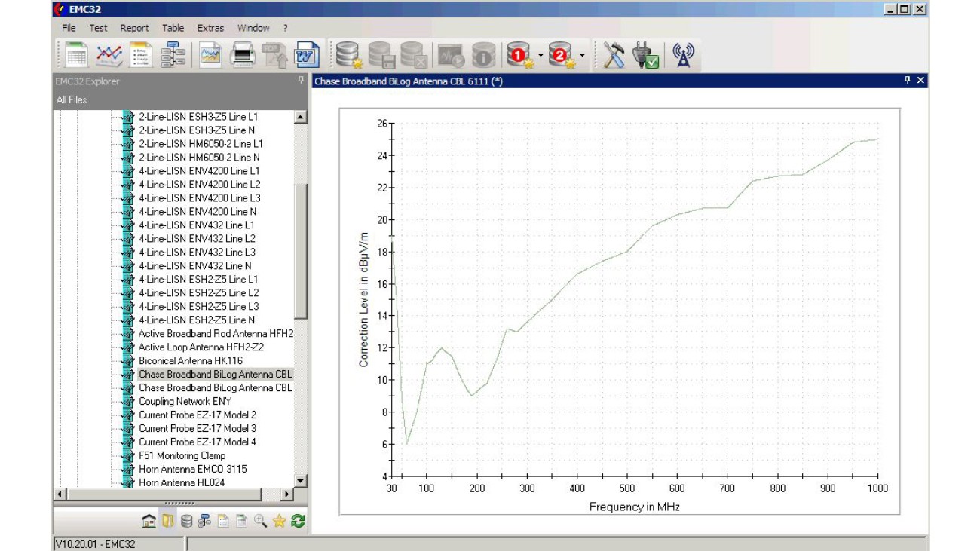The image size is (980, 551).
Task: Select Biconical Antenna HK116 in the tree
Action: click(191, 361)
